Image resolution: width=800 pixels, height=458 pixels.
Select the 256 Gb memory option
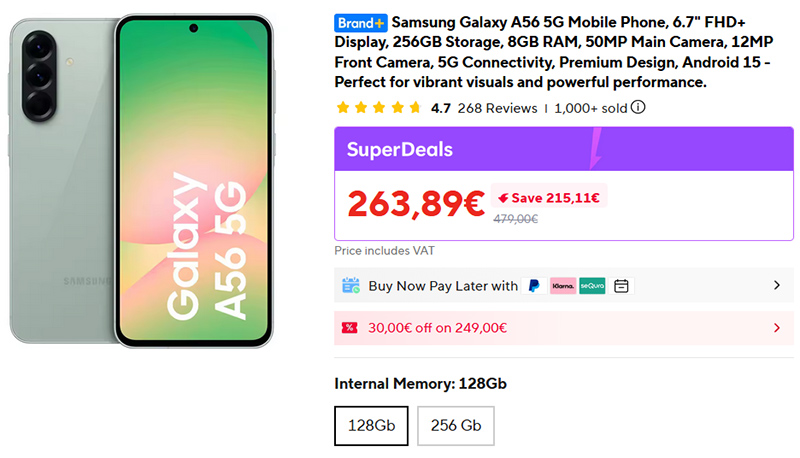point(456,425)
